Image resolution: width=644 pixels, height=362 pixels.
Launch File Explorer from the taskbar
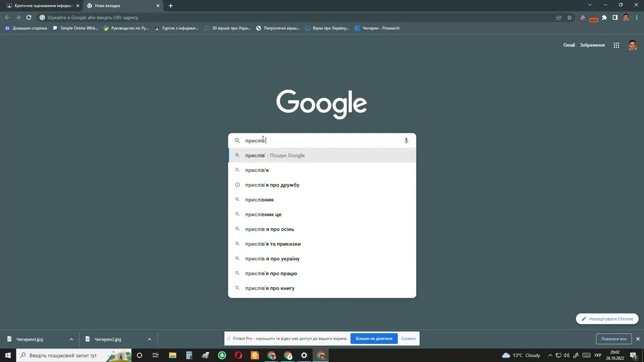[x=173, y=355]
